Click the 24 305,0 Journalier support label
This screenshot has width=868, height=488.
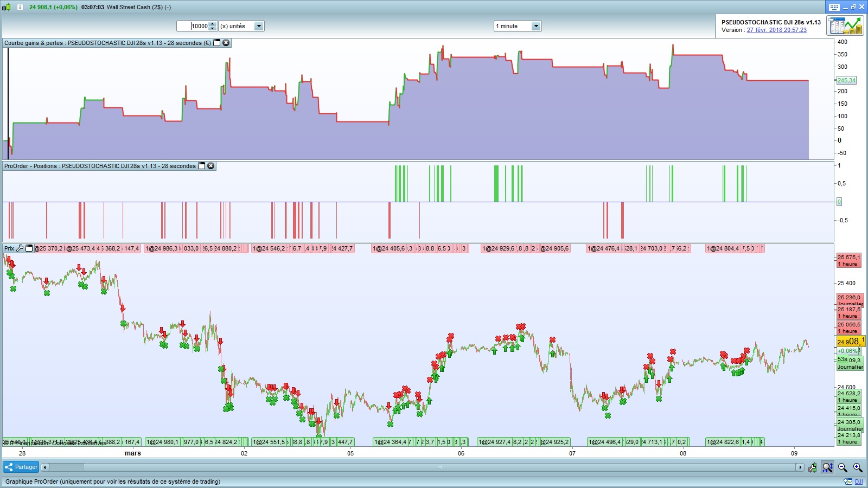(850, 425)
